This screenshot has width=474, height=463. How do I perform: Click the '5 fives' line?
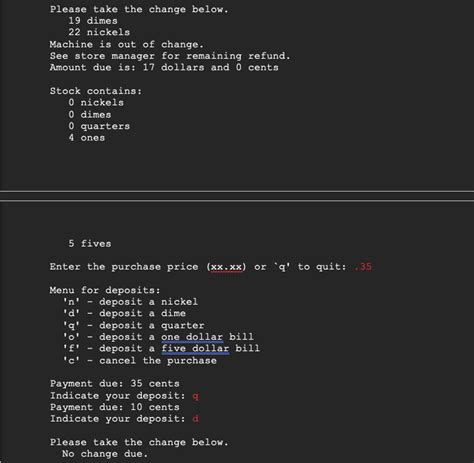[x=90, y=243]
